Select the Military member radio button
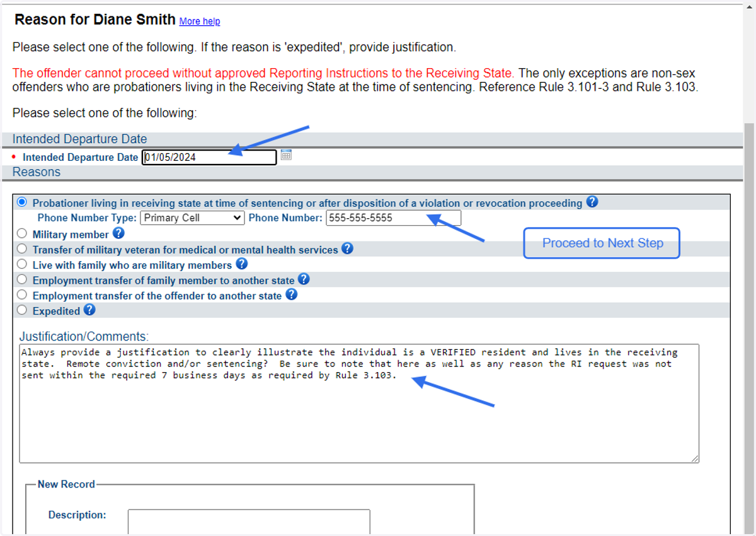Viewport: 756px width, 536px height. pyautogui.click(x=22, y=233)
